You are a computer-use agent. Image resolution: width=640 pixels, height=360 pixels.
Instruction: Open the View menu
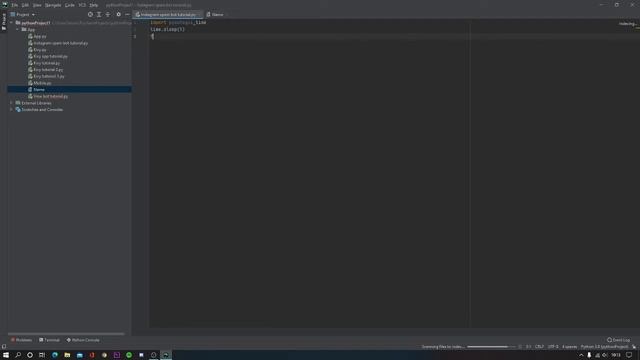coord(37,5)
